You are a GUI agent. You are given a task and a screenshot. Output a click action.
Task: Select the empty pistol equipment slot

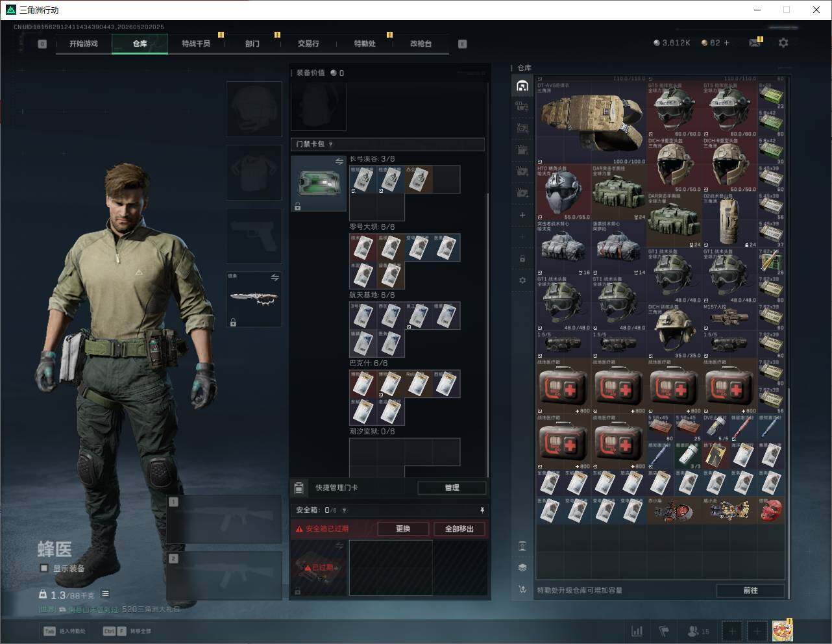point(254,236)
